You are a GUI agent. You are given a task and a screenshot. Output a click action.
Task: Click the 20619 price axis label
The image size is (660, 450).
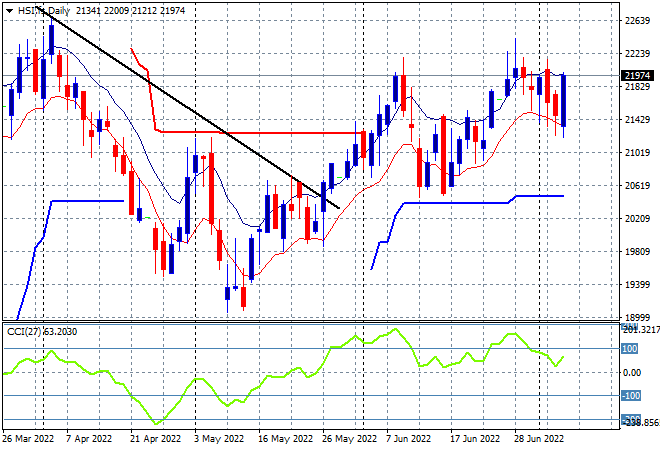[637, 186]
